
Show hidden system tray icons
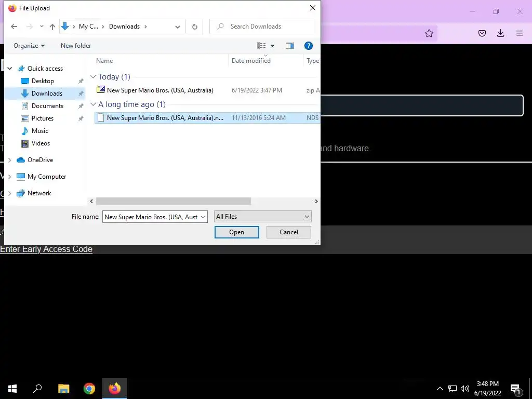440,389
